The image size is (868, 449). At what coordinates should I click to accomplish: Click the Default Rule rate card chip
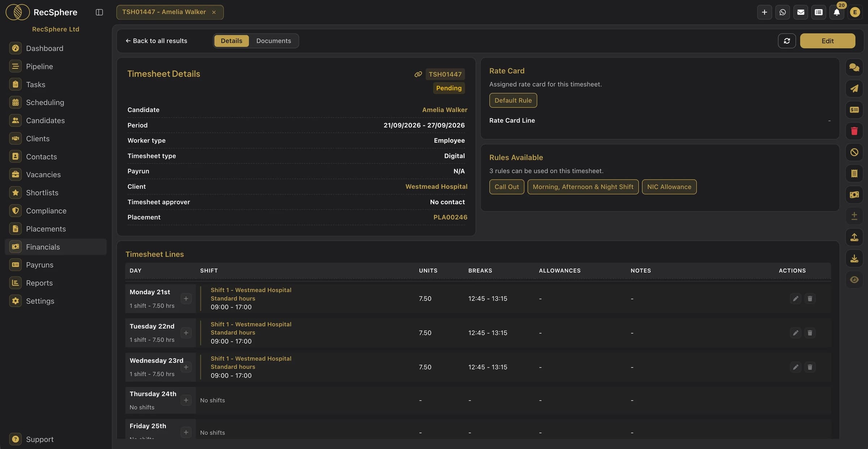[x=513, y=101]
